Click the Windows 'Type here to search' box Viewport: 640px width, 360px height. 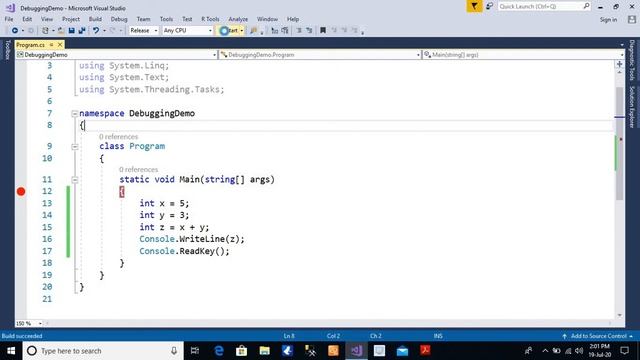103,351
